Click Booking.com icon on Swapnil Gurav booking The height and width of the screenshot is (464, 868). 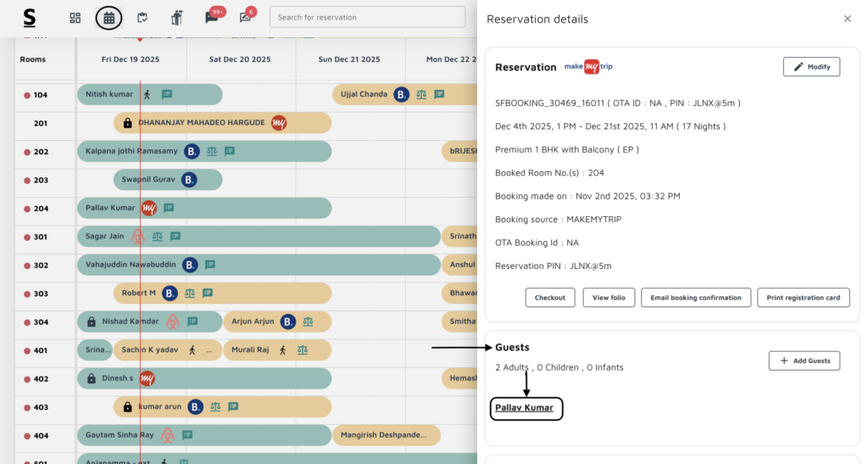tap(189, 180)
